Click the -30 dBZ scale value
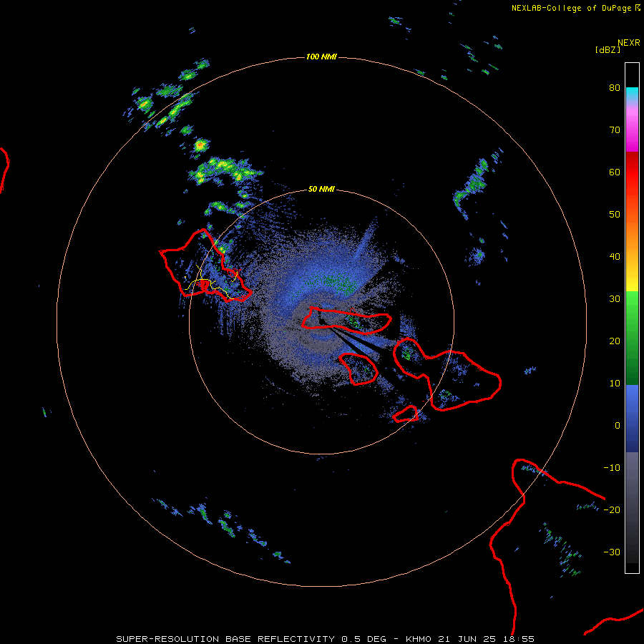 pos(612,552)
